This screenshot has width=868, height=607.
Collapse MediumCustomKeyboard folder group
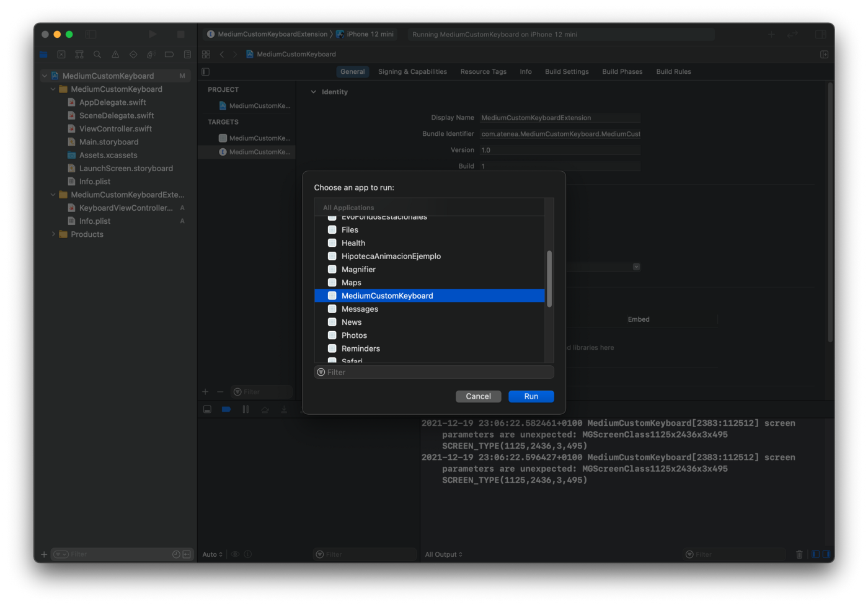[x=53, y=89]
